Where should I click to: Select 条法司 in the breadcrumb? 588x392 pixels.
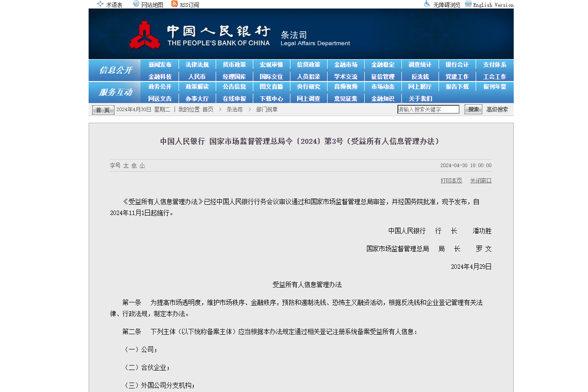coord(234,109)
